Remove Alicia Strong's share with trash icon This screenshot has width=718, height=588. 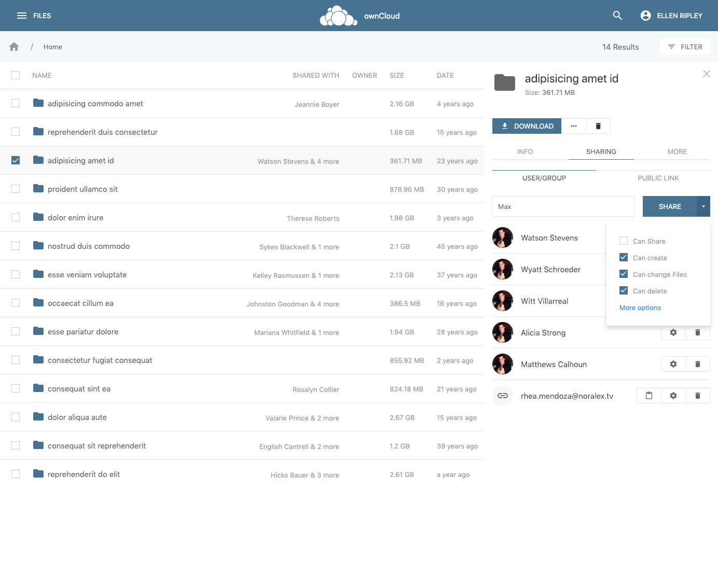698,332
